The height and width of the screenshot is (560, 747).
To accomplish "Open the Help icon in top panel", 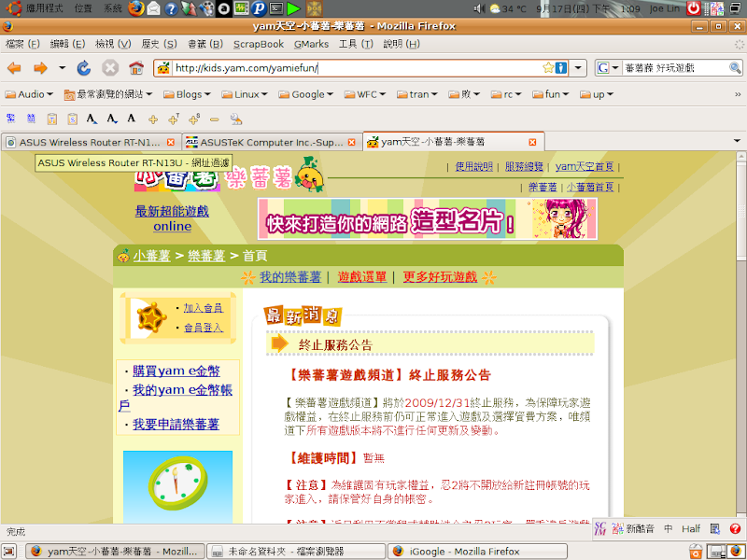I will 171,8.
